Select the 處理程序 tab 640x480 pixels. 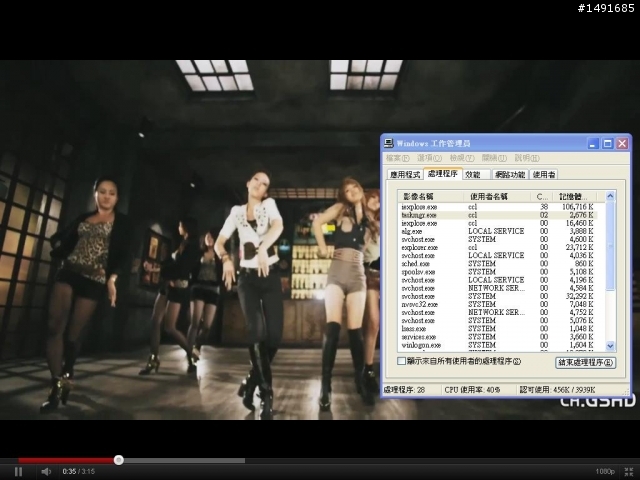(x=442, y=173)
